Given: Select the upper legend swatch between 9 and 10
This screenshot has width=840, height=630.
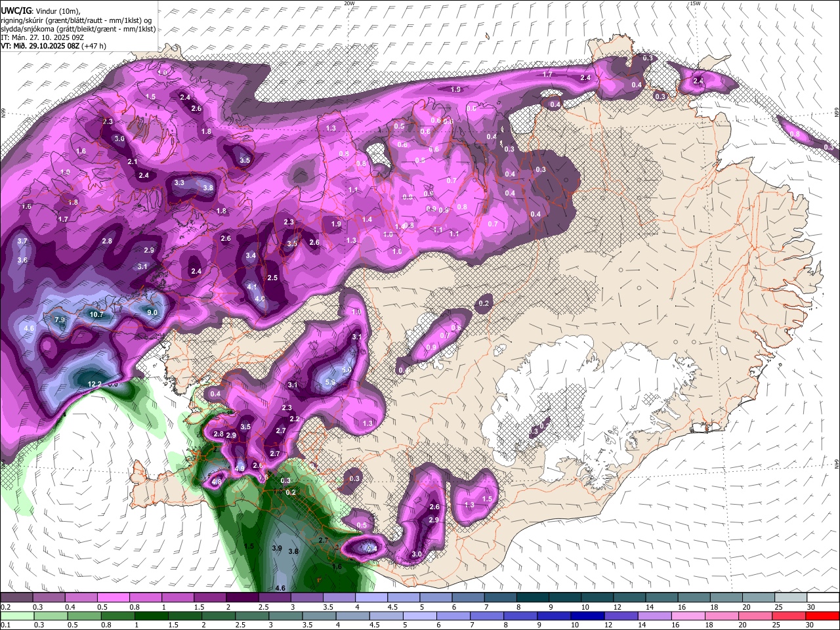Looking at the screenshot, I should 566,597.
